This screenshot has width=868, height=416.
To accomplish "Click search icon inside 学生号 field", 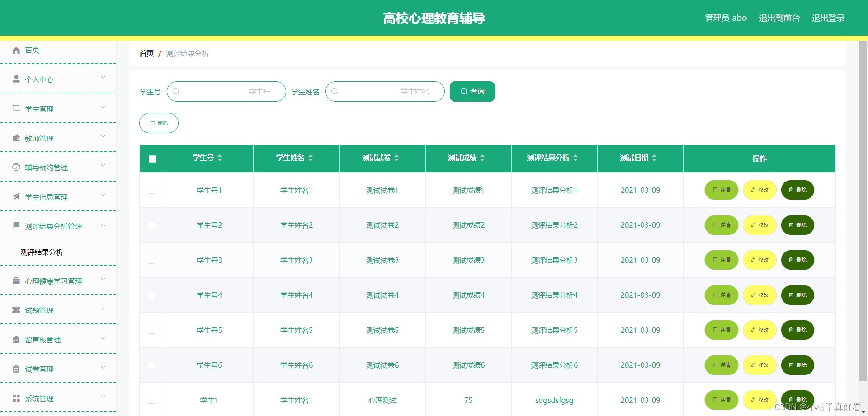I will [176, 91].
